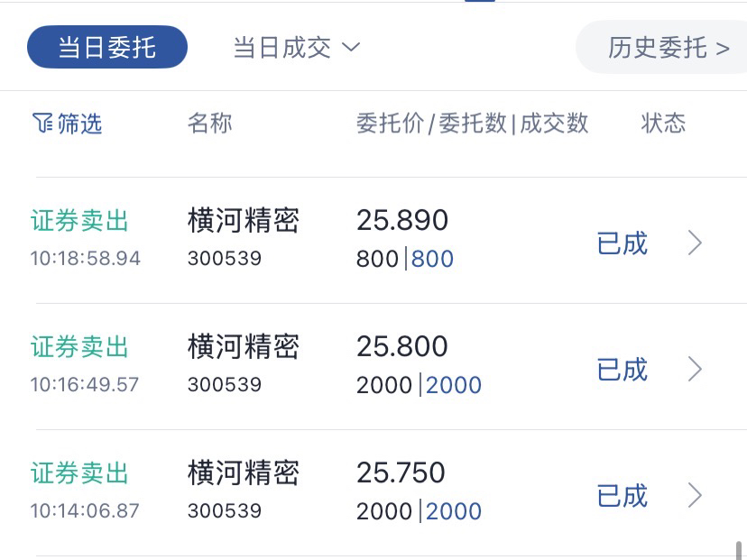747x560 pixels.
Task: Click the scrollbar thumb at right edge
Action: coord(739,550)
